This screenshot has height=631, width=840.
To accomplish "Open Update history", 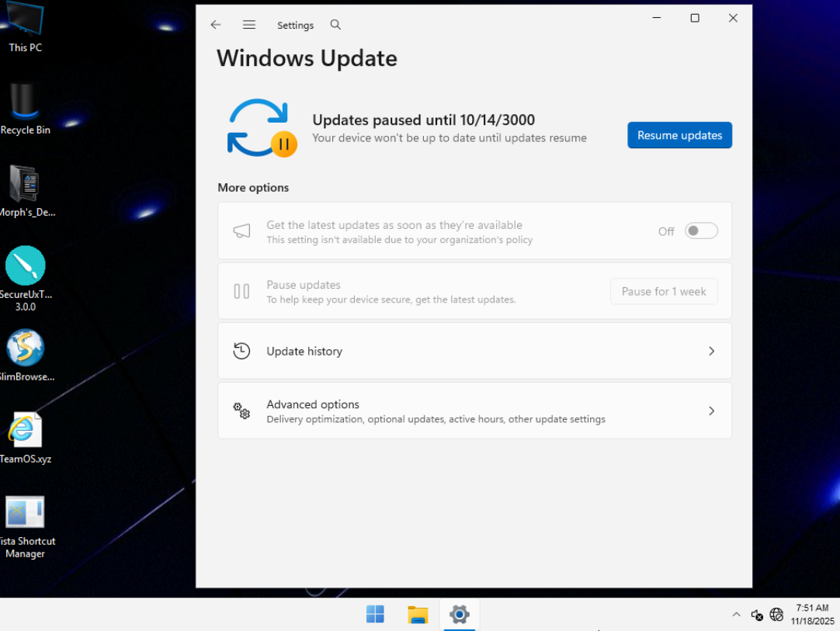I will (304, 352).
